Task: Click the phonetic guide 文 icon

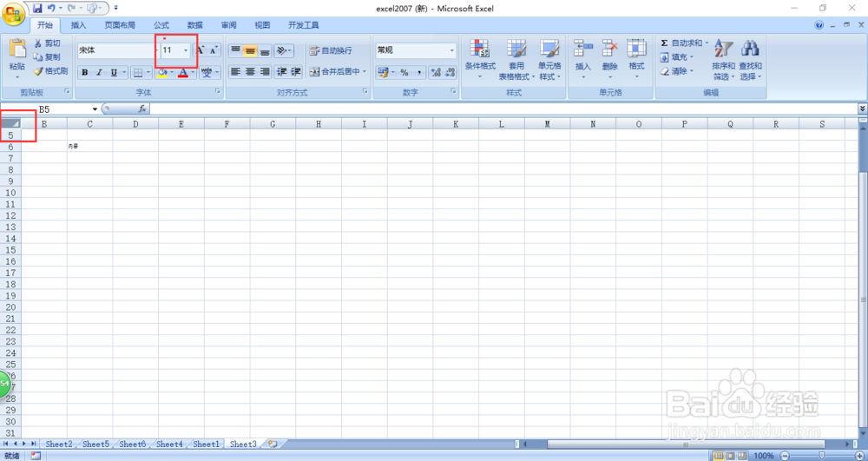Action: coord(207,73)
